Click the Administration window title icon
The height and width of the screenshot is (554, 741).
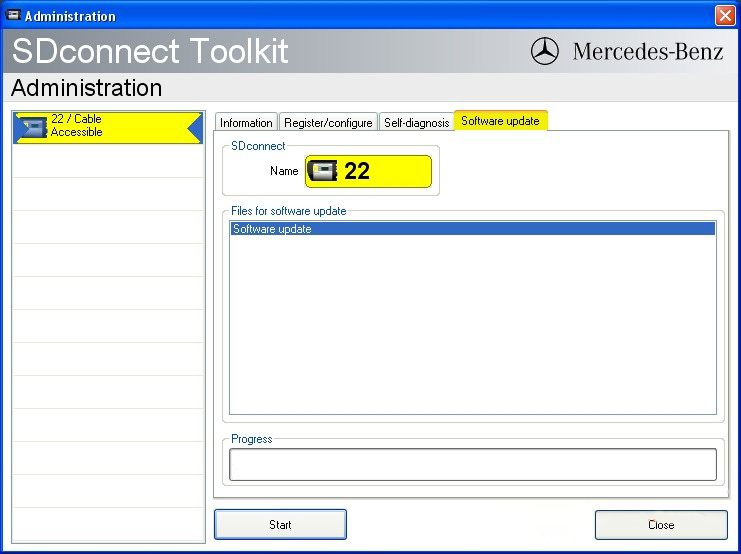(13, 15)
